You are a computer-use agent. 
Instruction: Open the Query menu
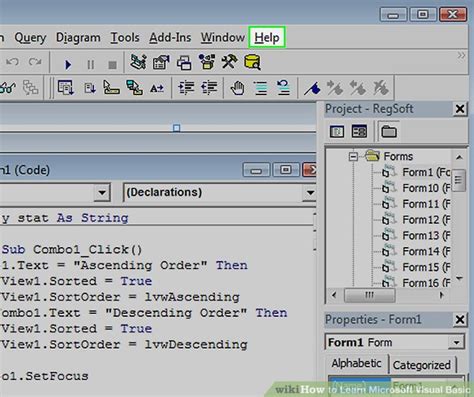[30, 38]
